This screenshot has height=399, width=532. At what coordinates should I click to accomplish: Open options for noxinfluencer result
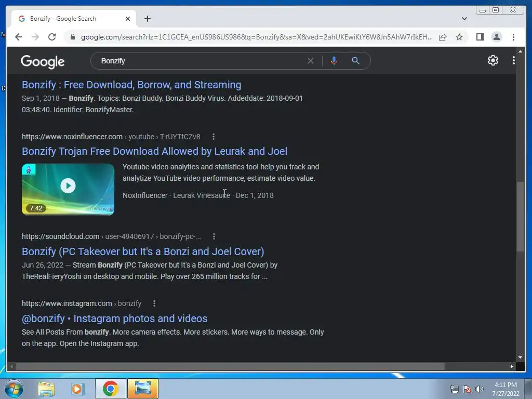[x=214, y=137]
